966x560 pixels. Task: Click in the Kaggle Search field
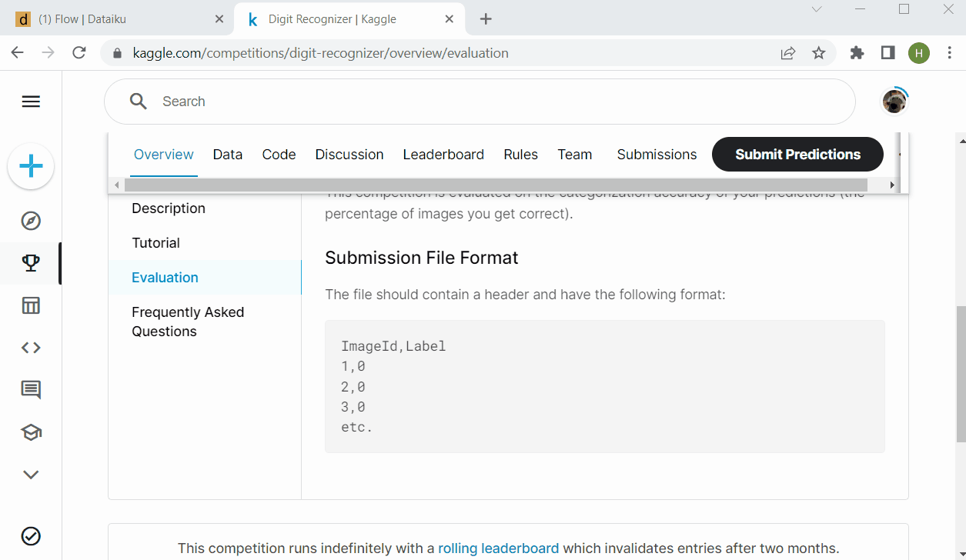point(480,102)
